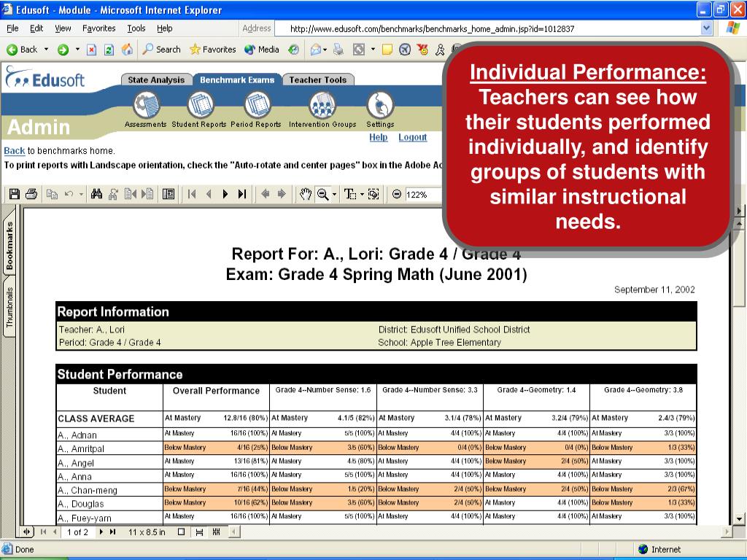
Task: Open the Back button history dropdown
Action: click(x=46, y=49)
